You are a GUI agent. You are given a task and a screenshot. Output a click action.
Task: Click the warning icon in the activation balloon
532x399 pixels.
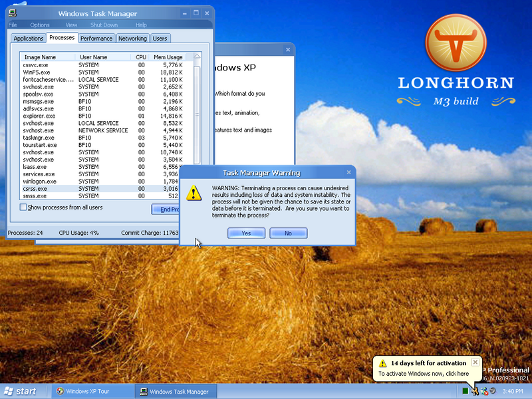pos(382,363)
